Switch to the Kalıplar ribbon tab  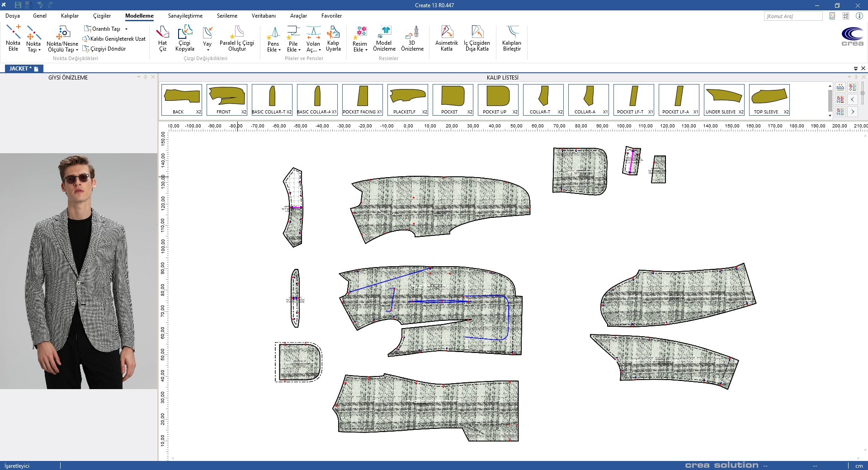[70, 16]
